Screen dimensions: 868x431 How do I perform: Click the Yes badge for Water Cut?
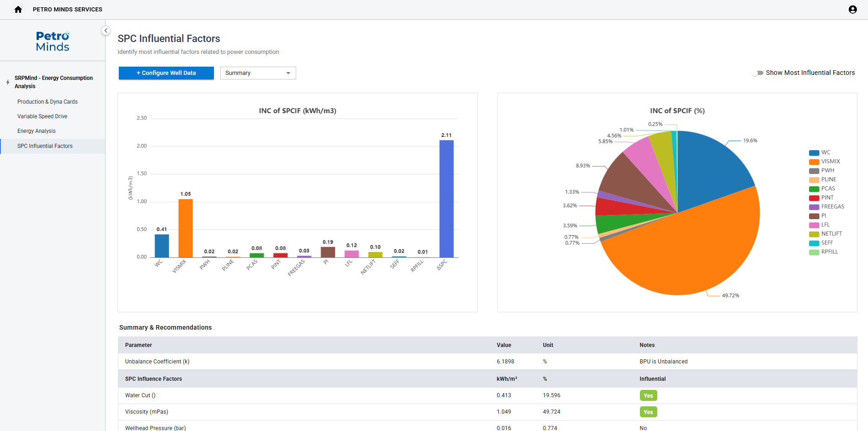click(x=648, y=396)
